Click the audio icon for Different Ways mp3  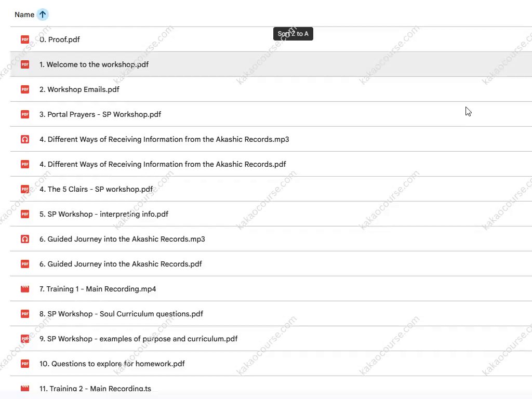(25, 139)
